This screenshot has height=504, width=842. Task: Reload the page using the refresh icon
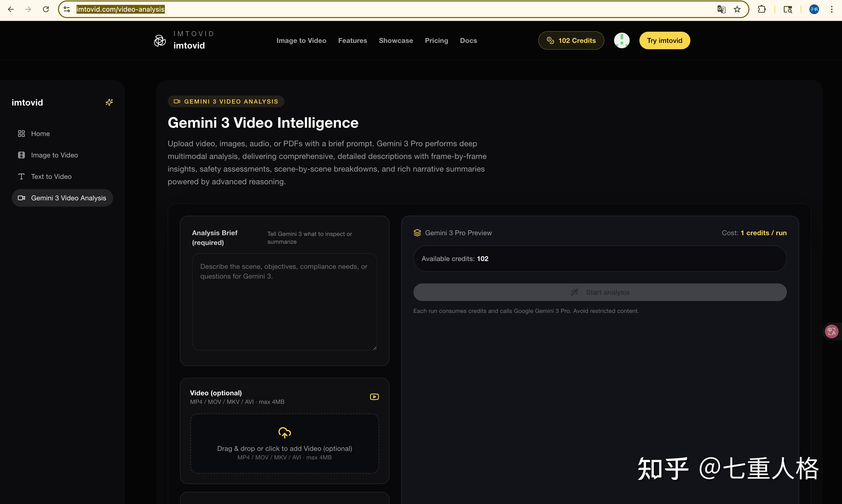pyautogui.click(x=46, y=9)
